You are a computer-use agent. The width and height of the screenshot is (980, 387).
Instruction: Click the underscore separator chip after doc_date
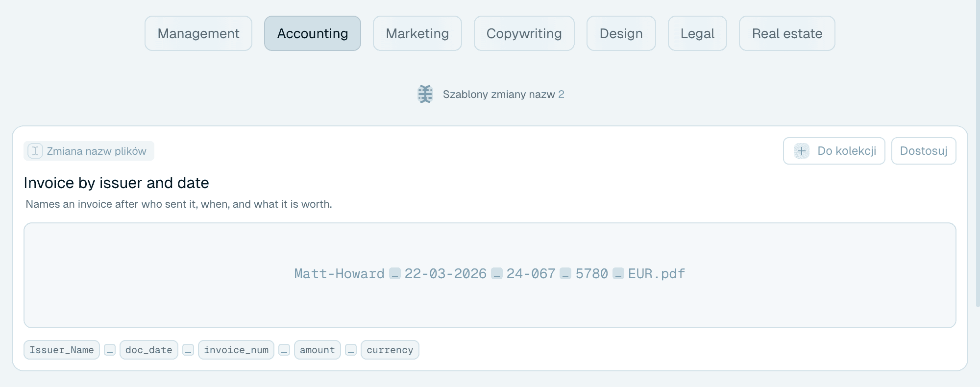(x=188, y=350)
